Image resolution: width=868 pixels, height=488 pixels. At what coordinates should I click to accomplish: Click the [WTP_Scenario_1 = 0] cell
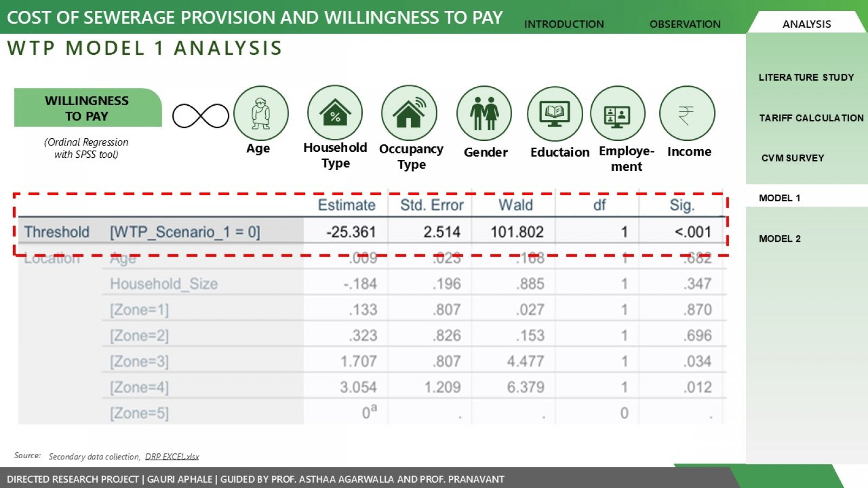click(185, 232)
